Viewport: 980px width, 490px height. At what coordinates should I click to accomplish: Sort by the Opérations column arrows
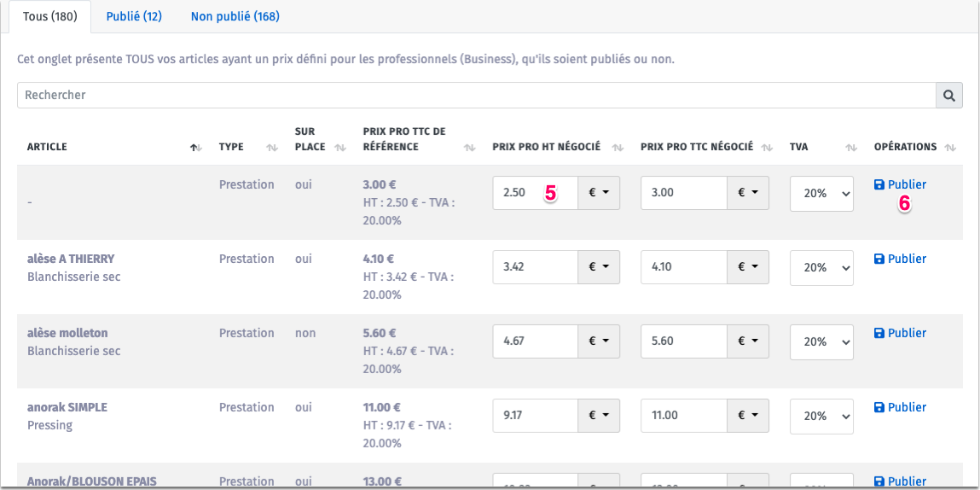(950, 148)
